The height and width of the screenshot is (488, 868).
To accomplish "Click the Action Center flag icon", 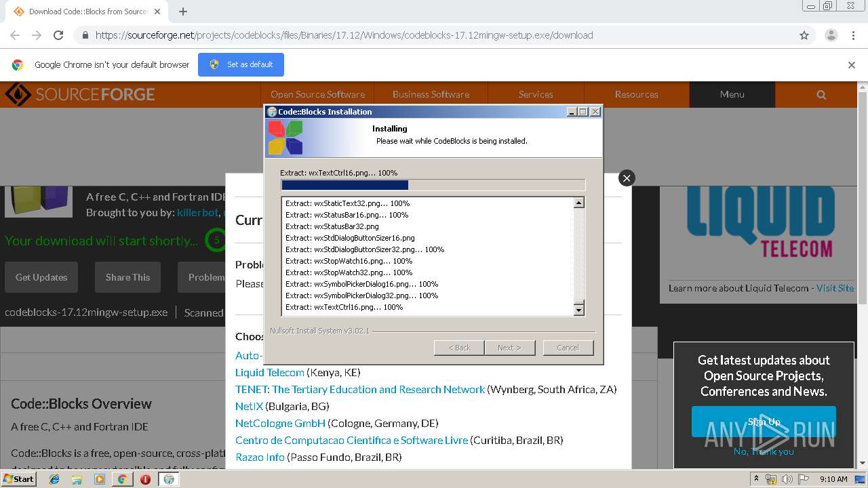I will click(x=804, y=479).
